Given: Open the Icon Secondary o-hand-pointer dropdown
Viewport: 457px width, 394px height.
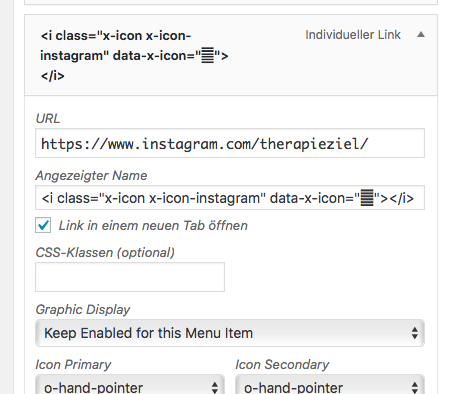Looking at the screenshot, I should coord(330,386).
